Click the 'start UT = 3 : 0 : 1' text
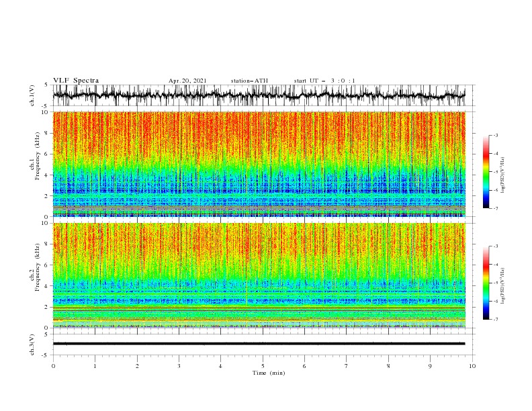This screenshot has height=411, width=532. (324, 81)
